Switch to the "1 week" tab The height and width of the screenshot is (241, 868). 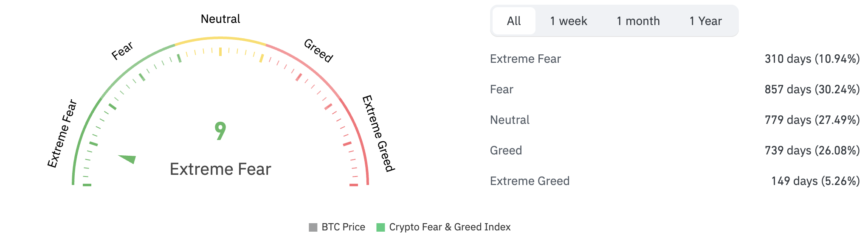(568, 21)
